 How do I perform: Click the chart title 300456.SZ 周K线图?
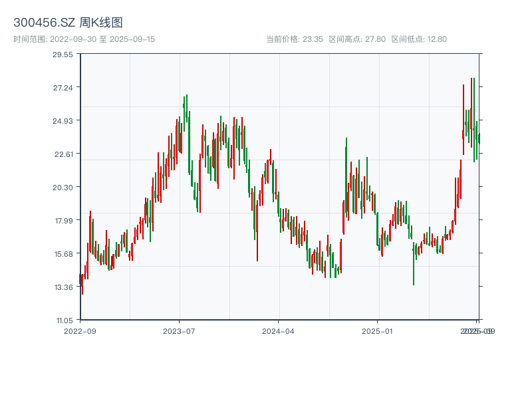[68, 23]
